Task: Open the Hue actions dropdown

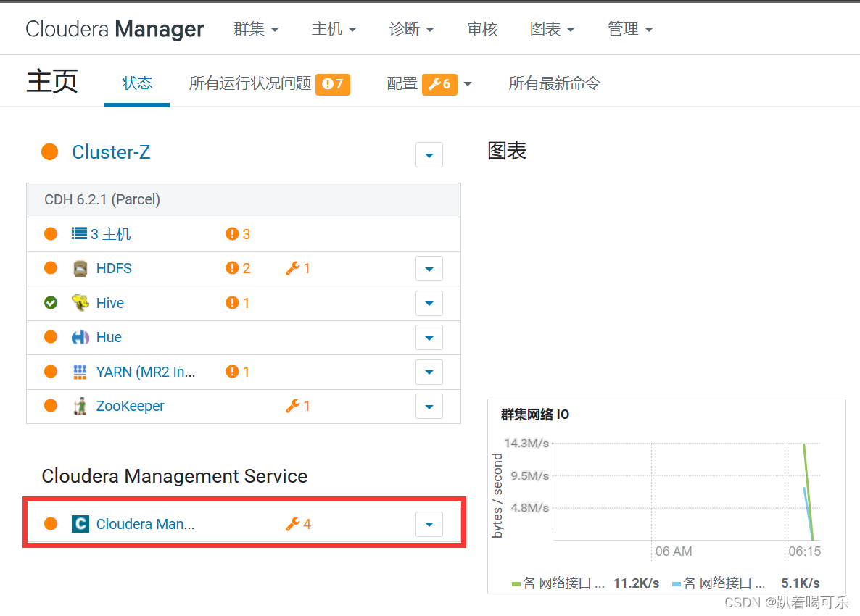Action: (x=429, y=338)
